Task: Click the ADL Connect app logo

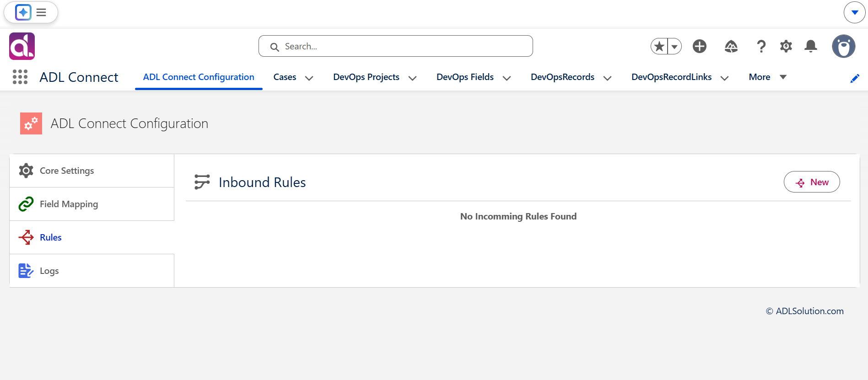Action: coord(22,46)
